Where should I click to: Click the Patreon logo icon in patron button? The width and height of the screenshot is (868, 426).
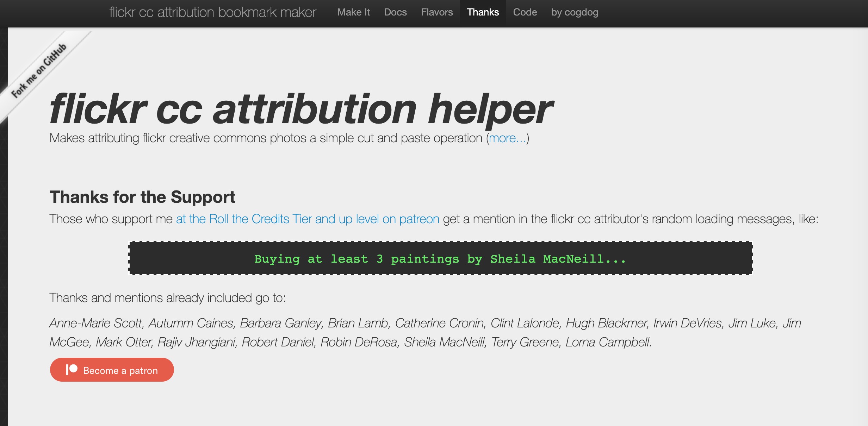click(x=72, y=370)
